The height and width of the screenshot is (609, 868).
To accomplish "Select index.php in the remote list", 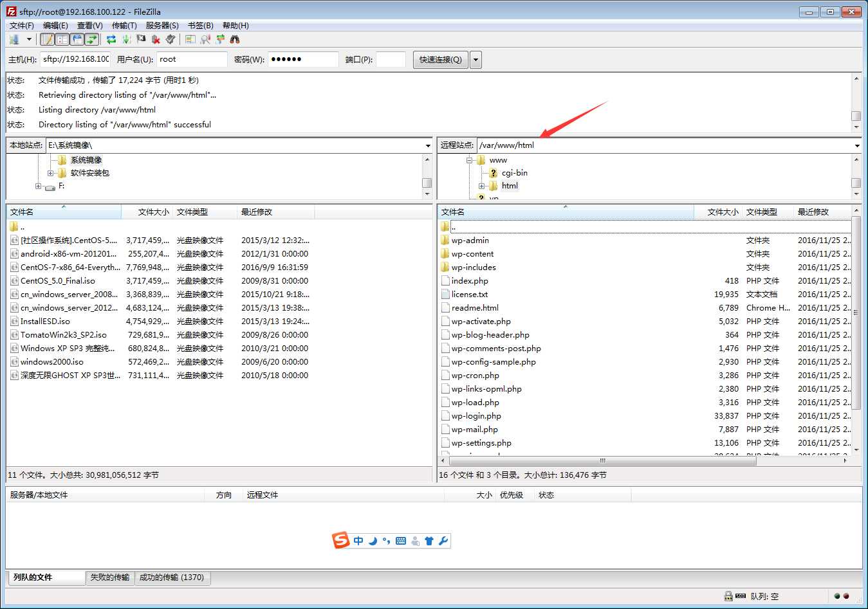I will (x=470, y=281).
